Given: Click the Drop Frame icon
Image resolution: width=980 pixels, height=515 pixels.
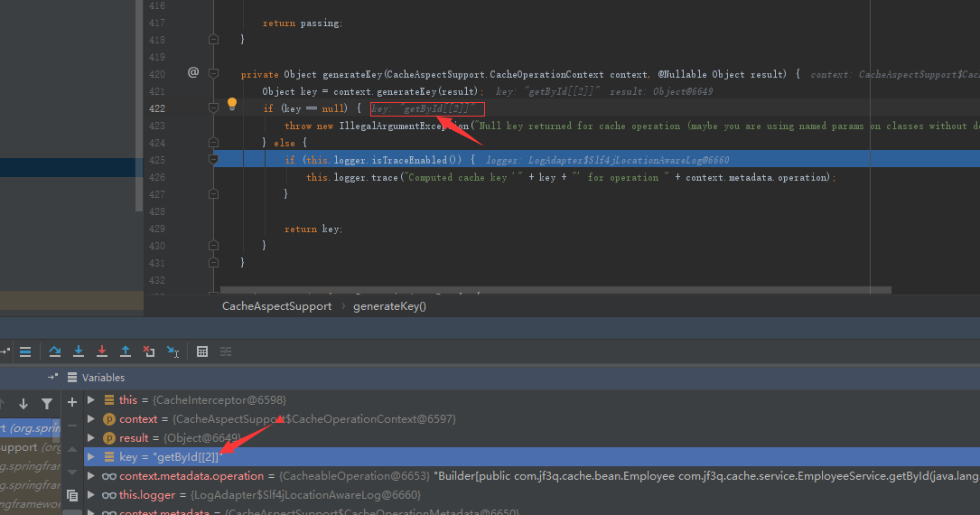Looking at the screenshot, I should click(x=149, y=351).
